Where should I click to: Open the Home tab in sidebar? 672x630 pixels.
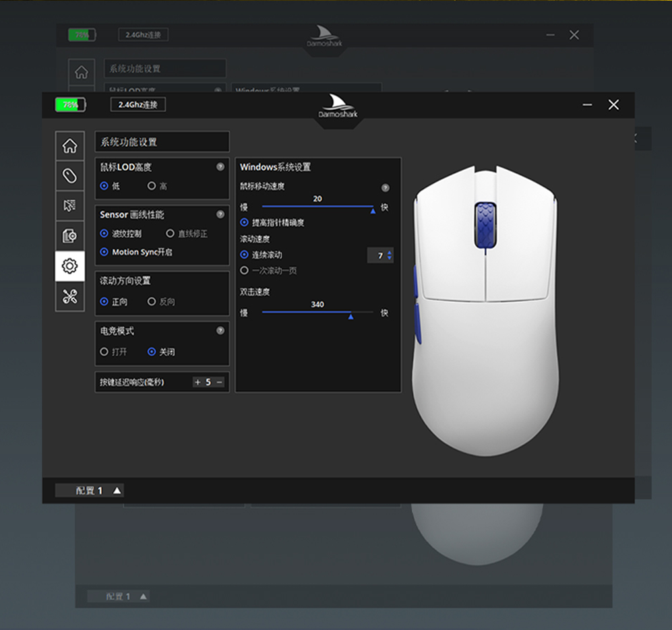[x=69, y=146]
